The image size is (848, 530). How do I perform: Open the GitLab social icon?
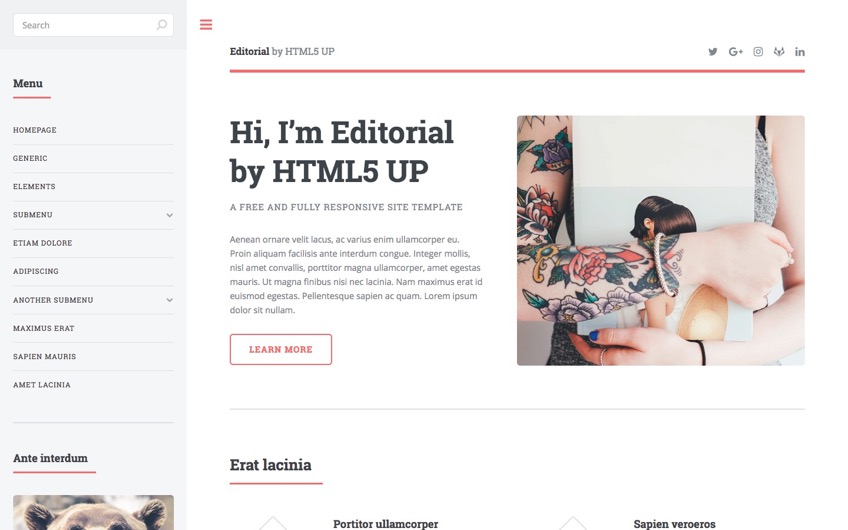[x=779, y=52]
